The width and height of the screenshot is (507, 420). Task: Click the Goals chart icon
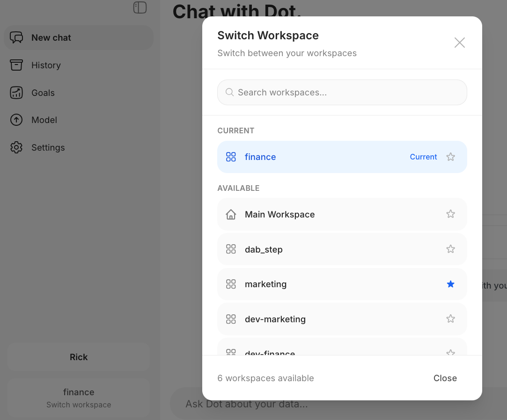click(16, 93)
